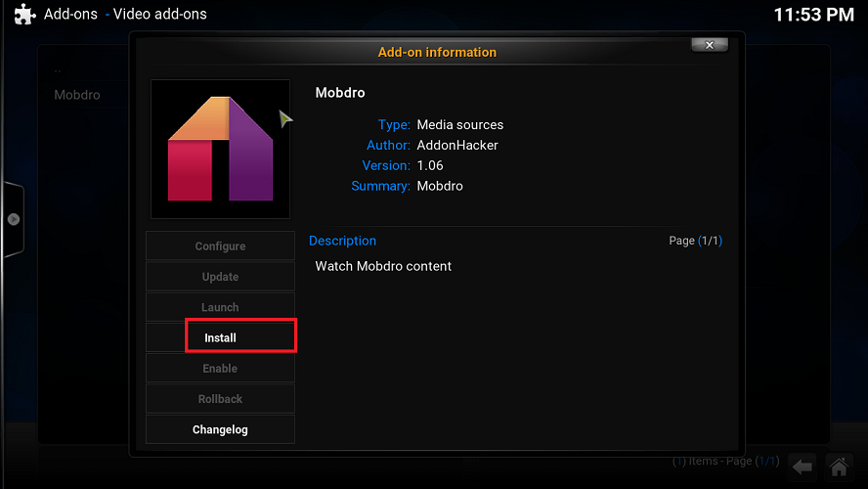The image size is (868, 489).
Task: Click the 11:53 PM clock
Action: (x=813, y=15)
